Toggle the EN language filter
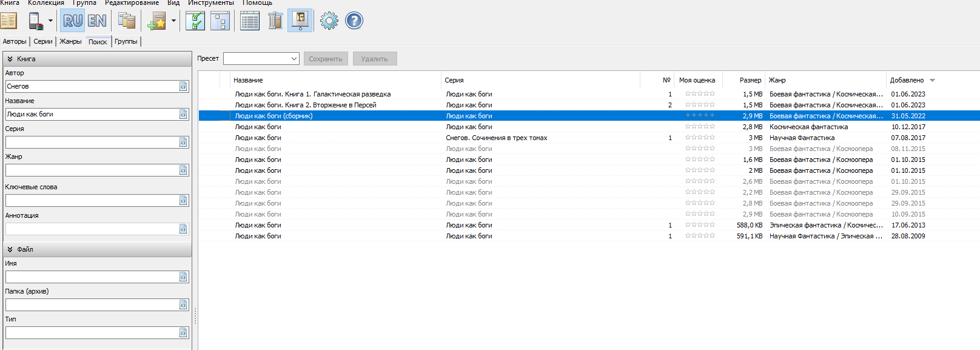The image size is (980, 350). [97, 21]
